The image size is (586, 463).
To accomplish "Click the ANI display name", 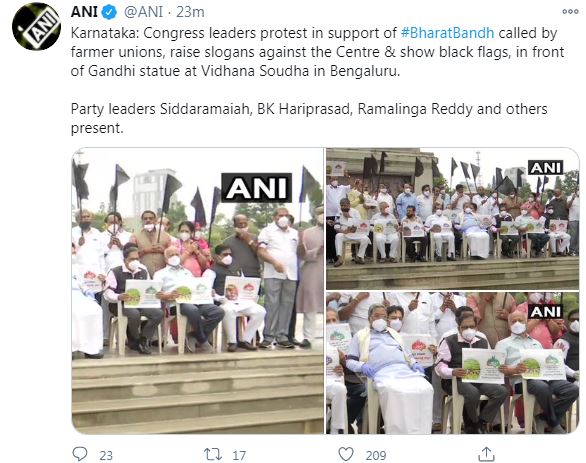I will click(84, 12).
